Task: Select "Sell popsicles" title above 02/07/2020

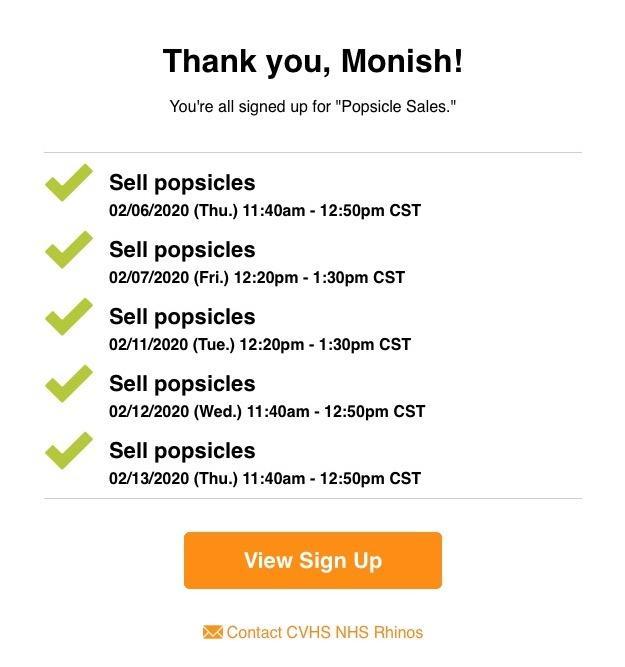Action: pos(182,250)
